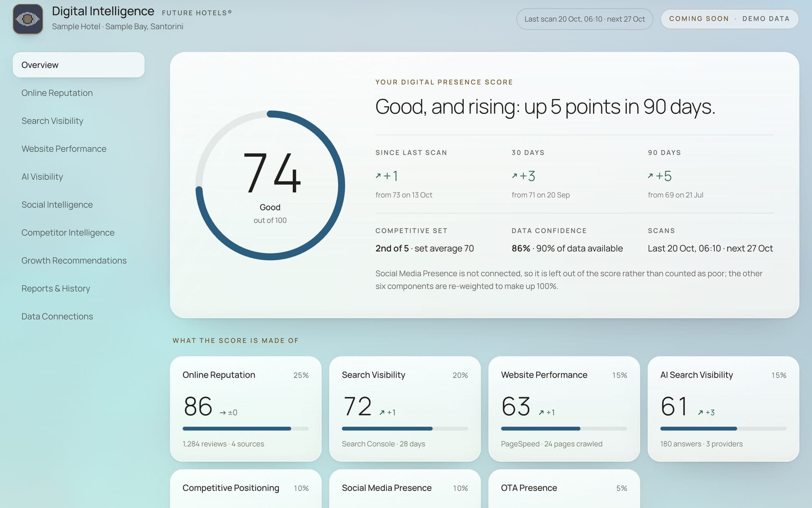812x508 pixels.
Task: Click '1,284 reviews · 4 sources' text
Action: 223,444
